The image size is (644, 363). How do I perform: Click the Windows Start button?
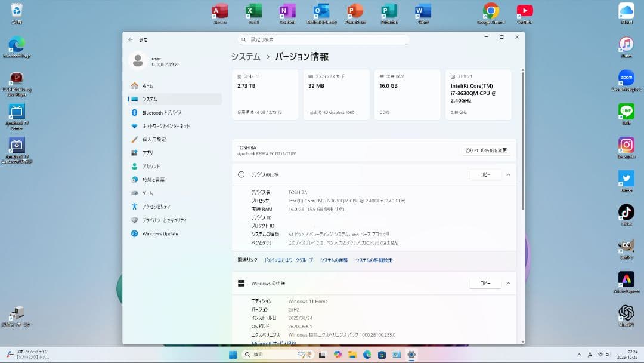[x=234, y=355]
